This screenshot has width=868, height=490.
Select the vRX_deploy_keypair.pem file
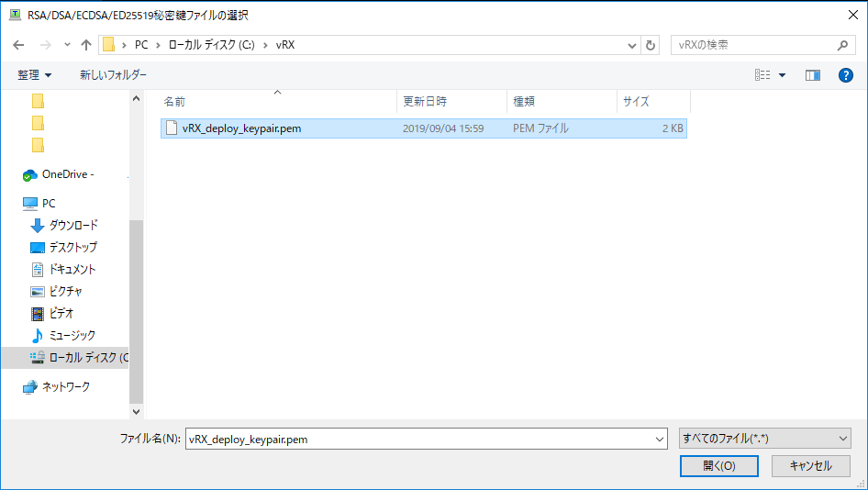click(x=241, y=128)
